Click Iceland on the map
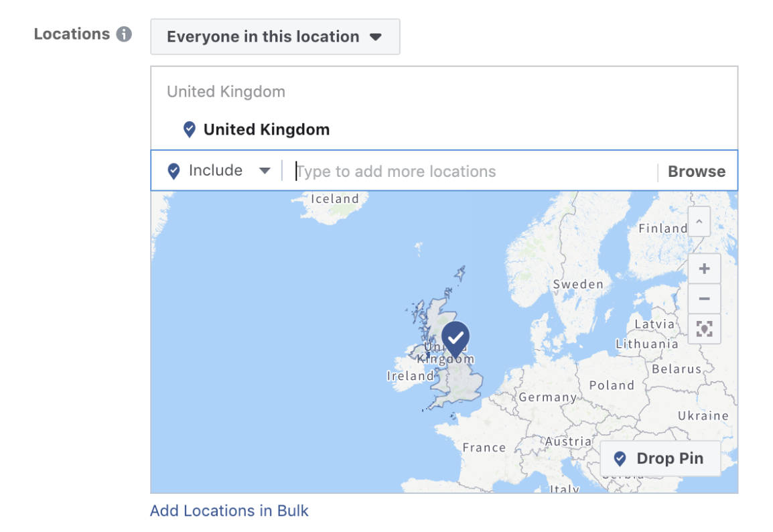The image size is (773, 532). pyautogui.click(x=335, y=199)
